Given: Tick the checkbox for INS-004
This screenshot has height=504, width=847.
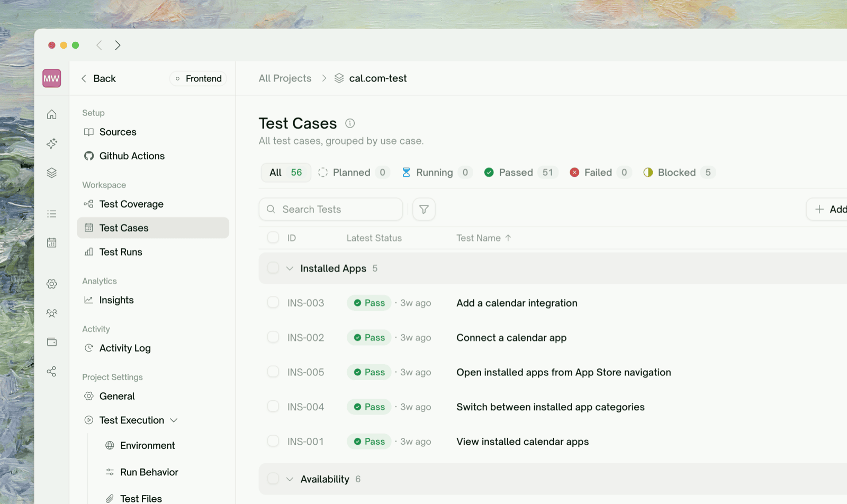Looking at the screenshot, I should pos(273,407).
